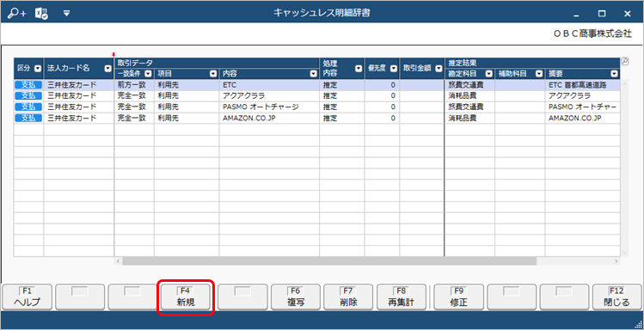644x330 pixels.
Task: Select the 支払 tag in the ETC row
Action: 28,85
